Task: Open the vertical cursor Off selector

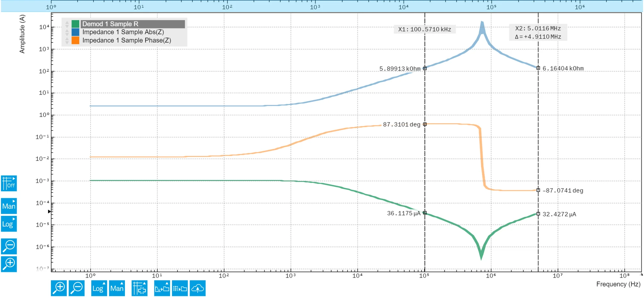Action: coord(9,183)
